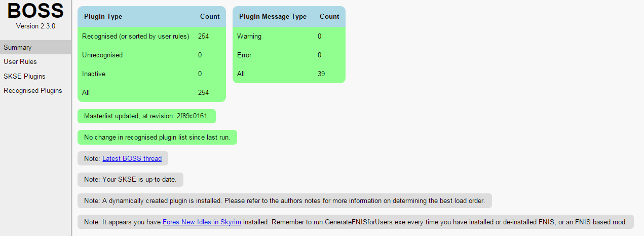
Task: Click the Masterlist updated revision message
Action: tap(146, 116)
